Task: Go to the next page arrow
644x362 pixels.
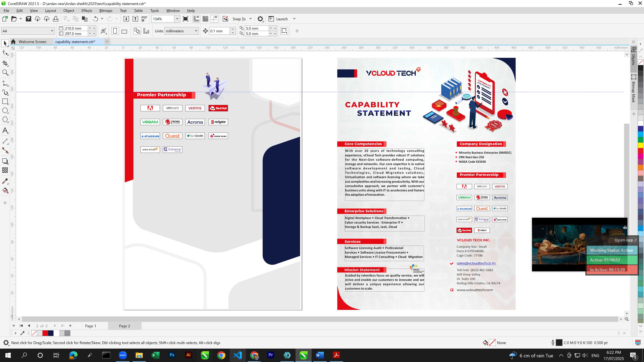Action: coord(55,325)
